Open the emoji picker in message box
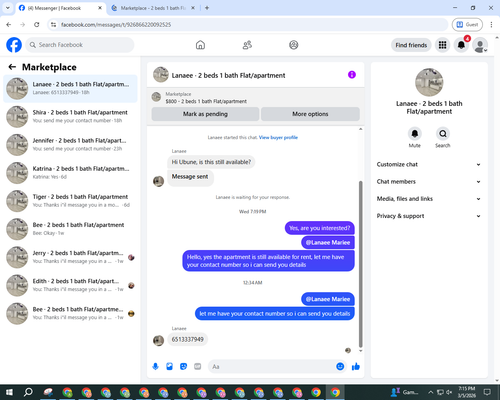This screenshot has height=400, width=500. pyautogui.click(x=340, y=367)
